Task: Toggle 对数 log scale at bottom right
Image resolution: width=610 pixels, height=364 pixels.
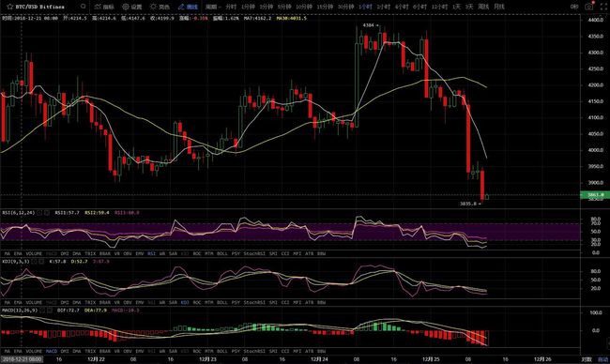Action: [587, 359]
